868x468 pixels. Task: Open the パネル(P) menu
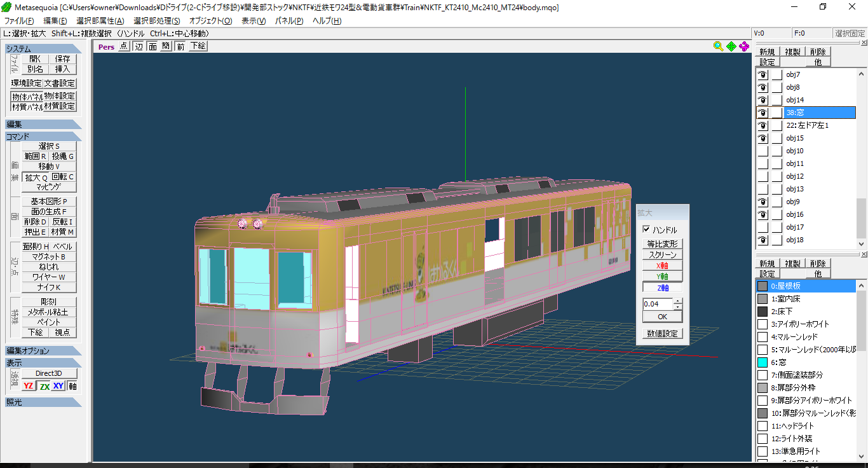pos(289,21)
